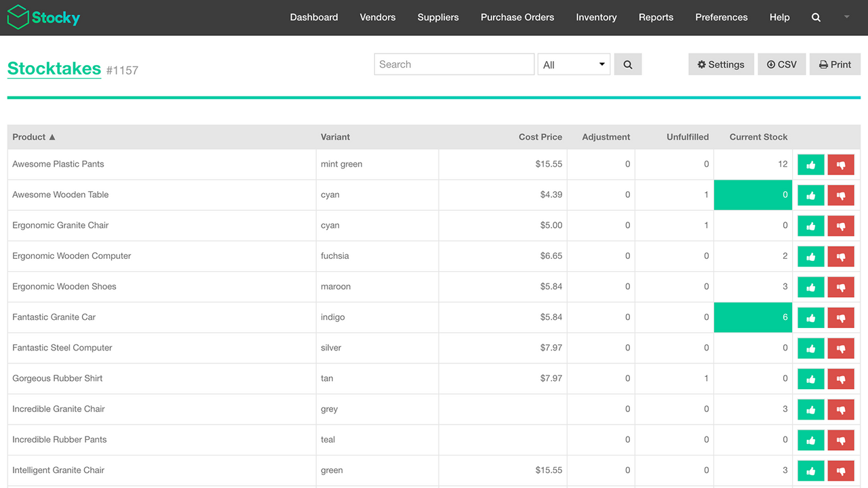
Task: Navigate to Purchase Orders
Action: [x=517, y=17]
